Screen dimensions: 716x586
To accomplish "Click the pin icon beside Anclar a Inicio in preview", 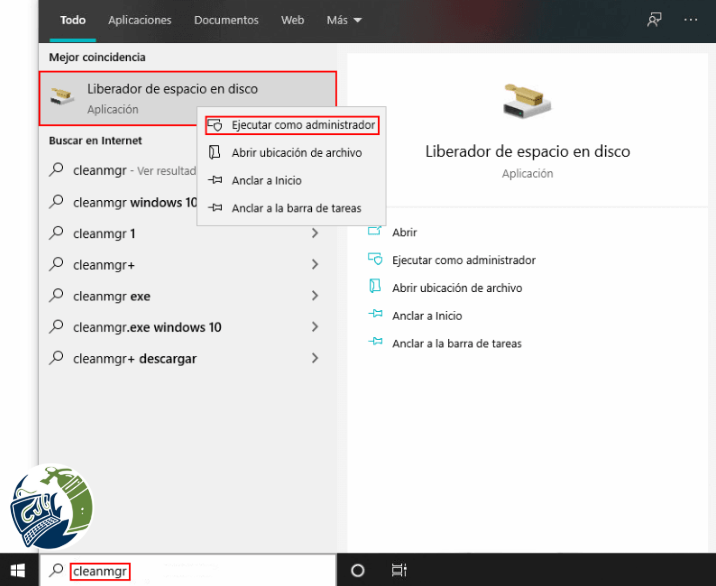I will click(x=375, y=314).
